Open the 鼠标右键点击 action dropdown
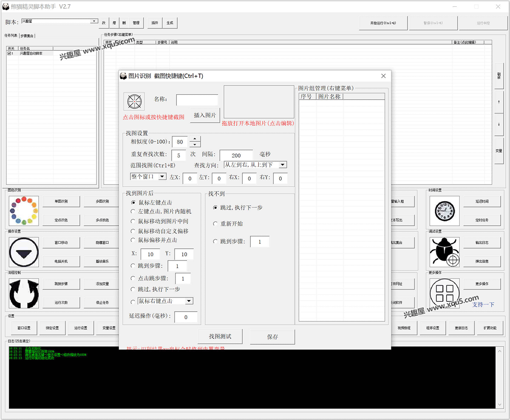 click(189, 301)
